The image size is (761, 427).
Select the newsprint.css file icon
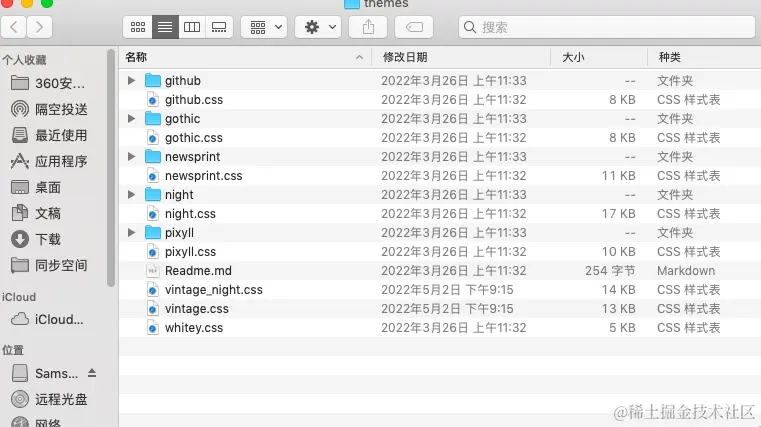coord(153,175)
